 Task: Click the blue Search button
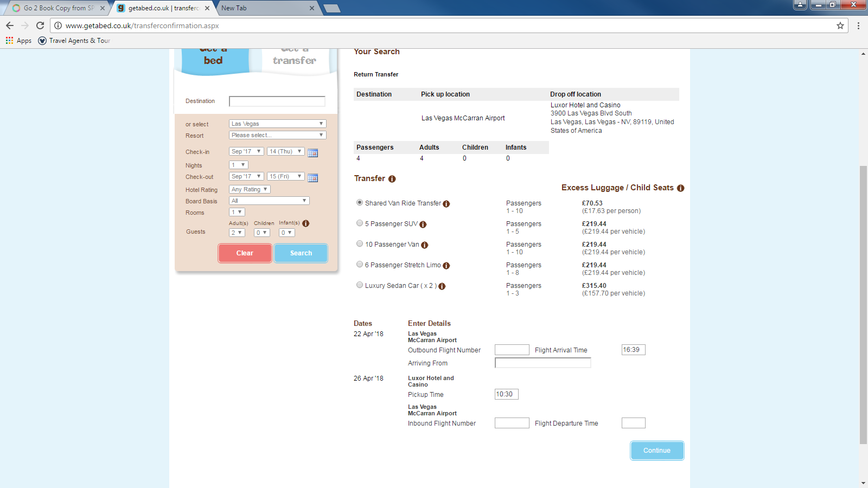(301, 253)
